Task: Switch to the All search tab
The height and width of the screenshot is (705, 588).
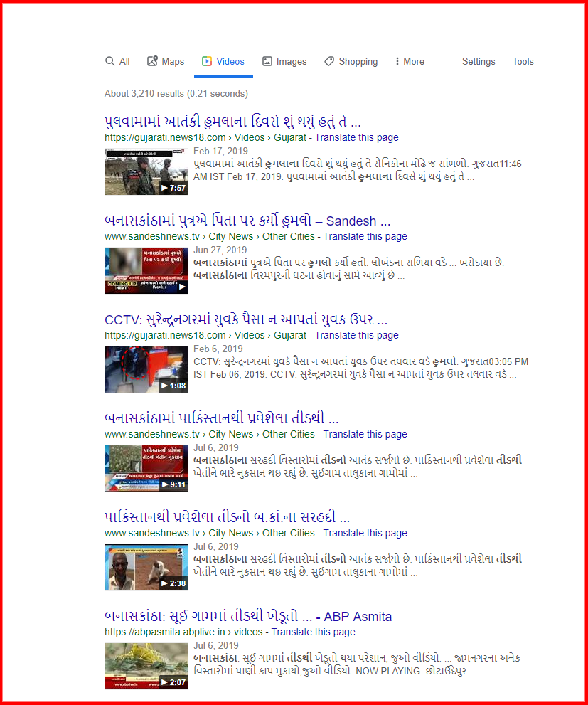Action: pyautogui.click(x=117, y=62)
